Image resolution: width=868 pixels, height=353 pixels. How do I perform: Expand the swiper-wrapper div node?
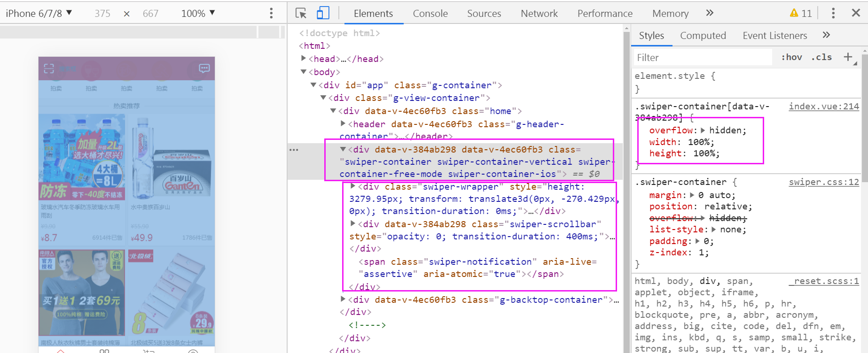pyautogui.click(x=353, y=186)
